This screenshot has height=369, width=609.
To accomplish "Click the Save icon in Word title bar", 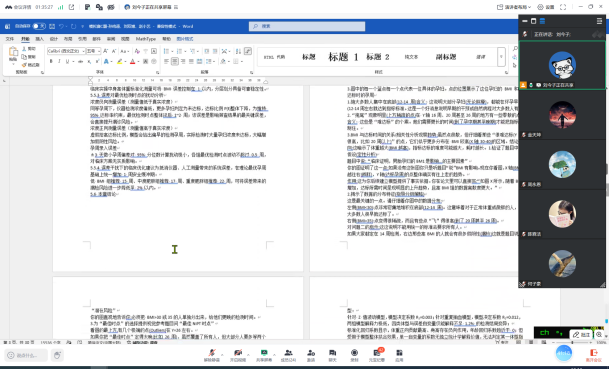I will 52,26.
